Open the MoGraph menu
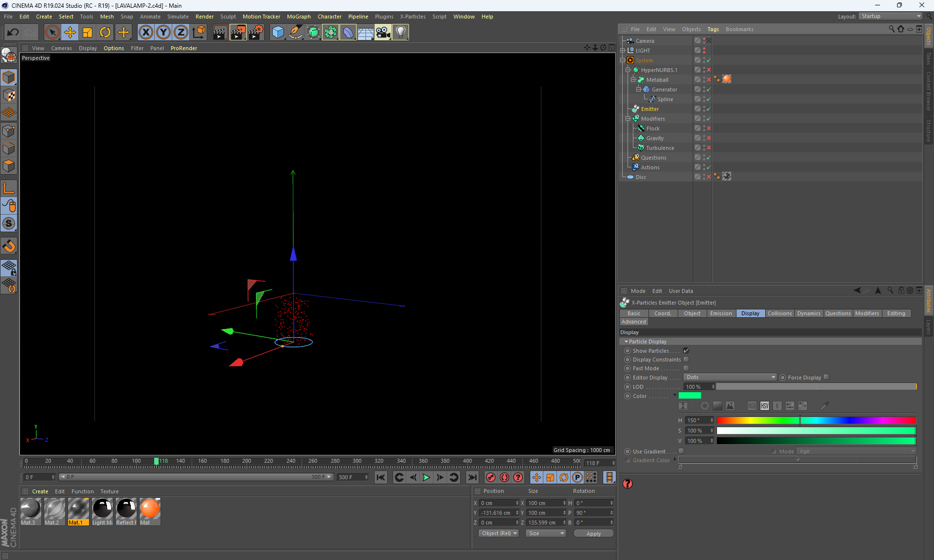 click(x=298, y=17)
